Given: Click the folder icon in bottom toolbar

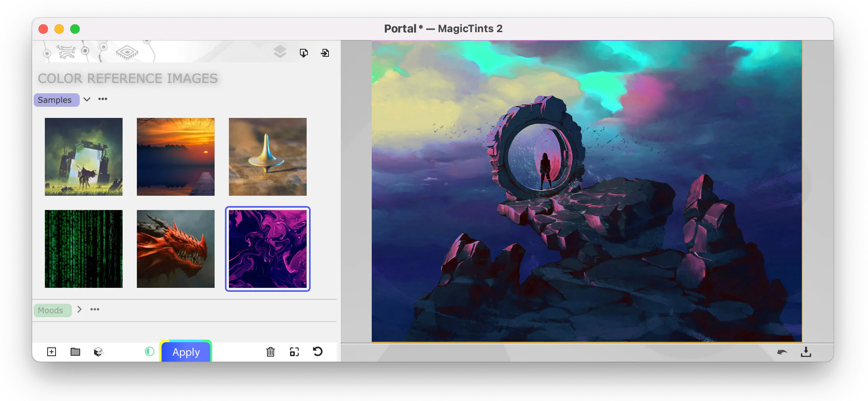Looking at the screenshot, I should 75,352.
